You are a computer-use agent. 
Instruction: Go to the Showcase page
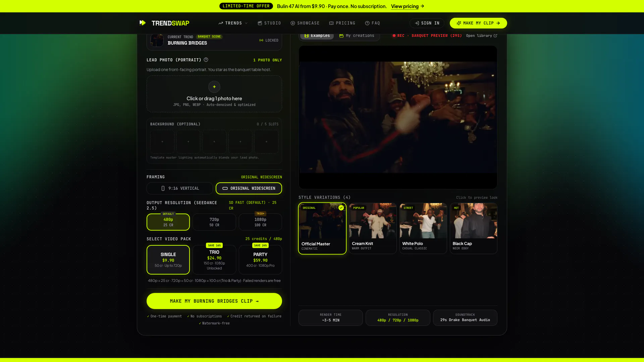coord(305,23)
